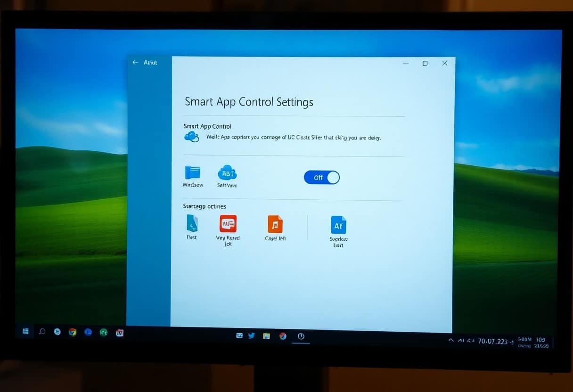Launch Chrome from the left taskbar group
Viewport: 573px width, 392px height.
(73, 332)
